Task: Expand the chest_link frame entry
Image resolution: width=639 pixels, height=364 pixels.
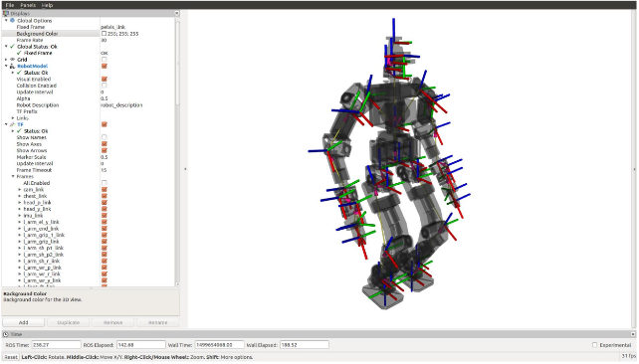Action: click(x=20, y=196)
